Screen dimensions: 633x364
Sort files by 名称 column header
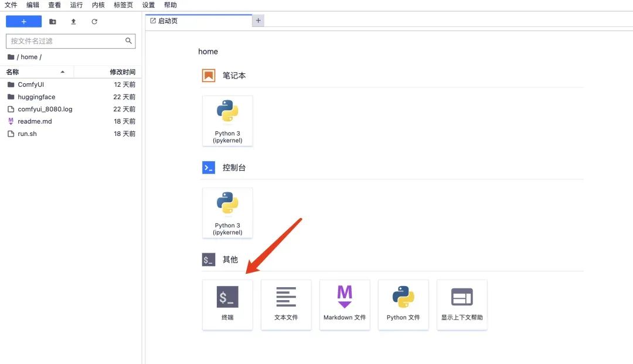(13, 72)
